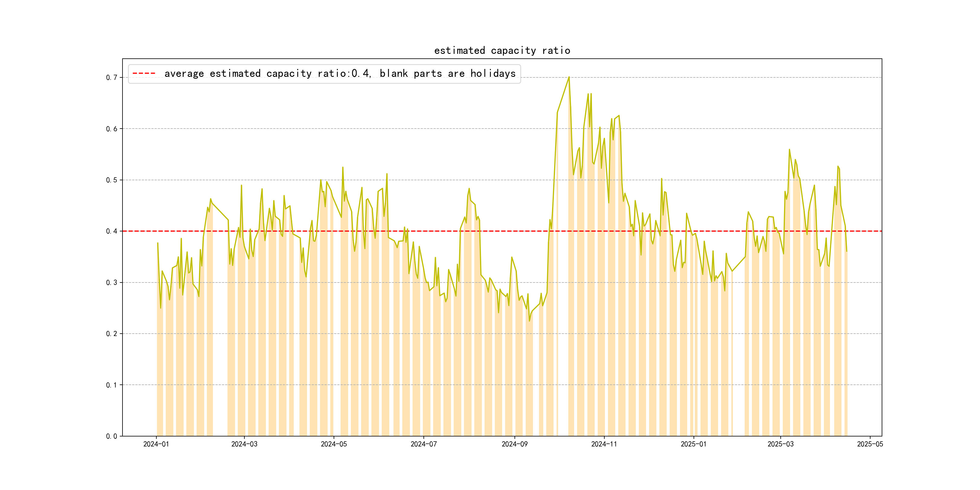
Task: Select the 2024-03 x-axis date label
Action: [x=244, y=444]
